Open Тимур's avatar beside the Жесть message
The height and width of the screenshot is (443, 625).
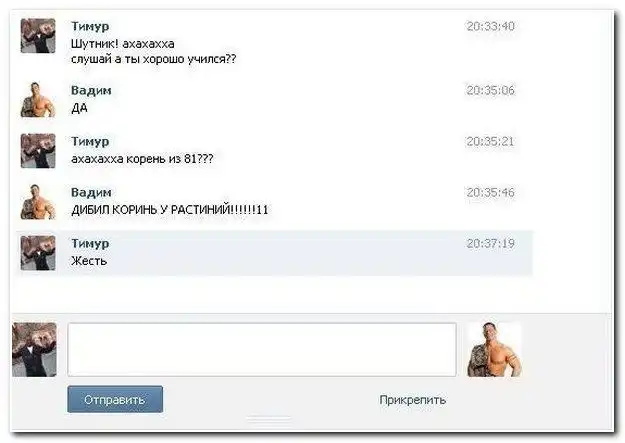pos(38,253)
